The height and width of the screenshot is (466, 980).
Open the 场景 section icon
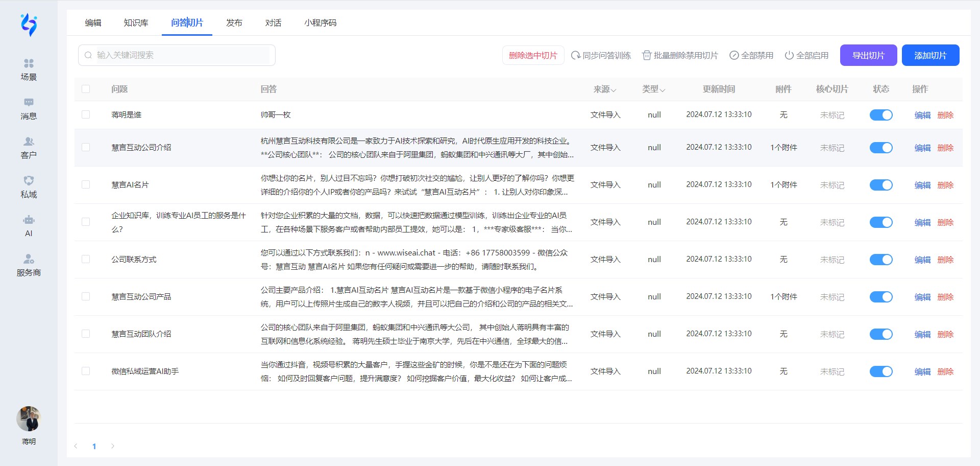(29, 63)
